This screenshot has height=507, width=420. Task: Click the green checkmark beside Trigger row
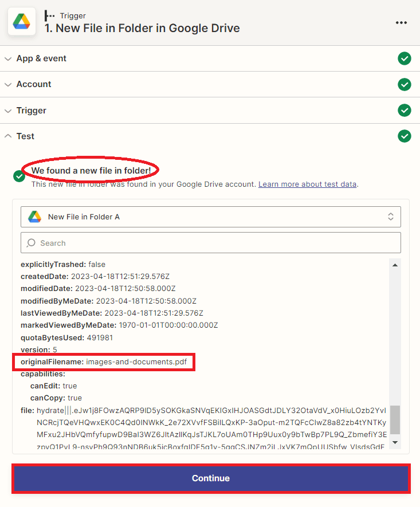[x=405, y=110]
